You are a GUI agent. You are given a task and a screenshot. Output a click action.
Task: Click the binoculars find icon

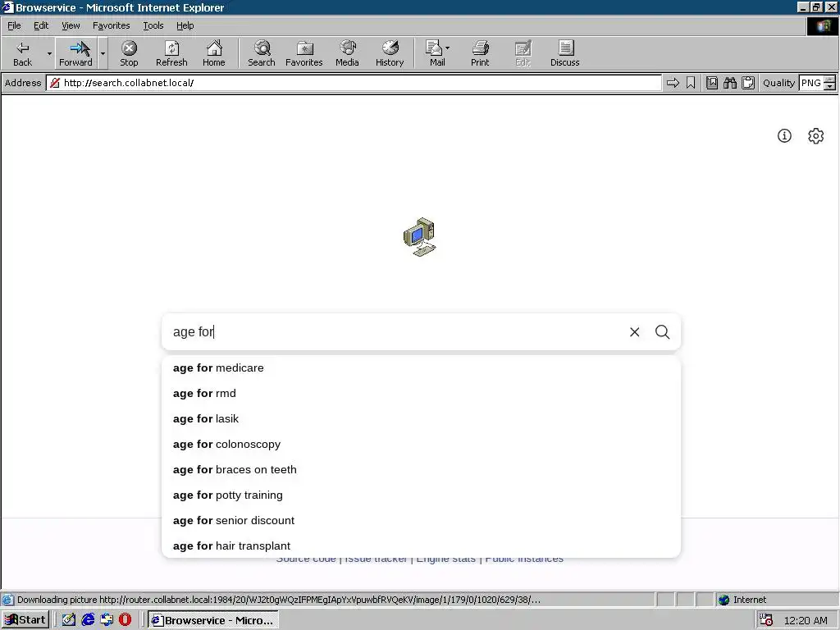[729, 83]
